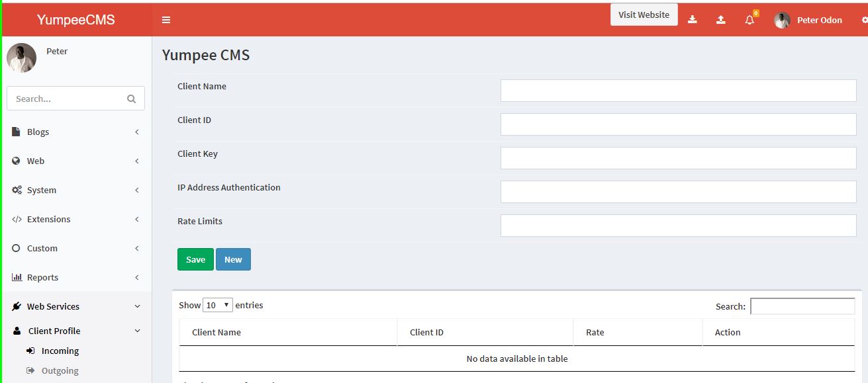
Task: Click the green Save button
Action: (x=195, y=259)
